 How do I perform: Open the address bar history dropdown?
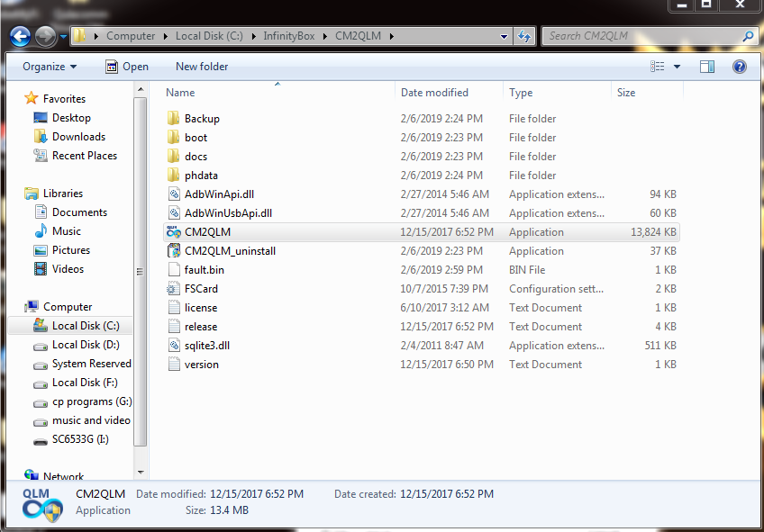coord(504,37)
